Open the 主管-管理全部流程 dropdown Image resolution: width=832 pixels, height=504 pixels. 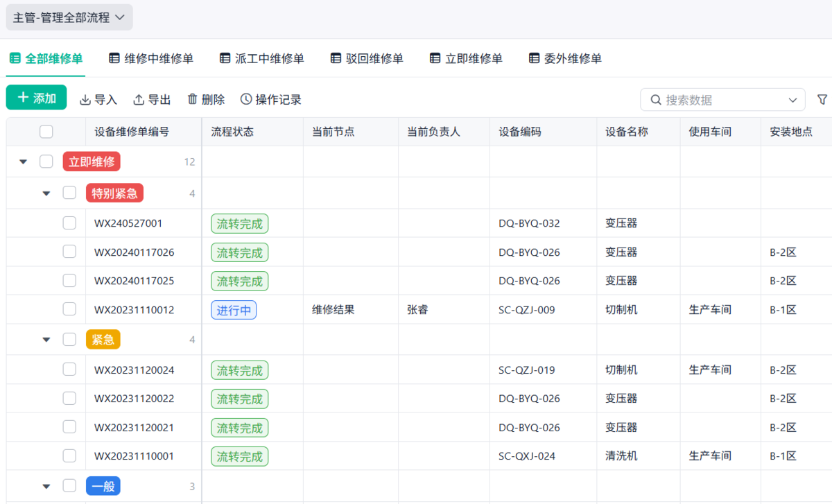click(x=69, y=17)
